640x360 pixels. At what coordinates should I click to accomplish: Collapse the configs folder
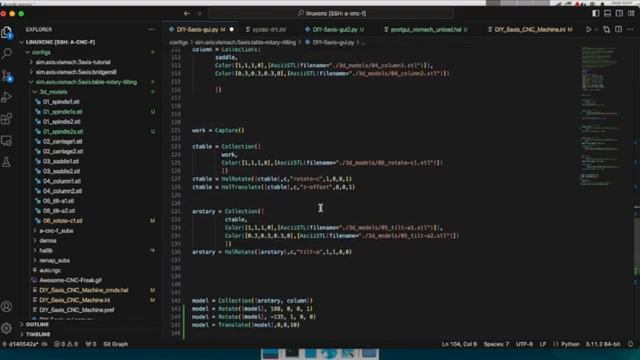pos(27,52)
